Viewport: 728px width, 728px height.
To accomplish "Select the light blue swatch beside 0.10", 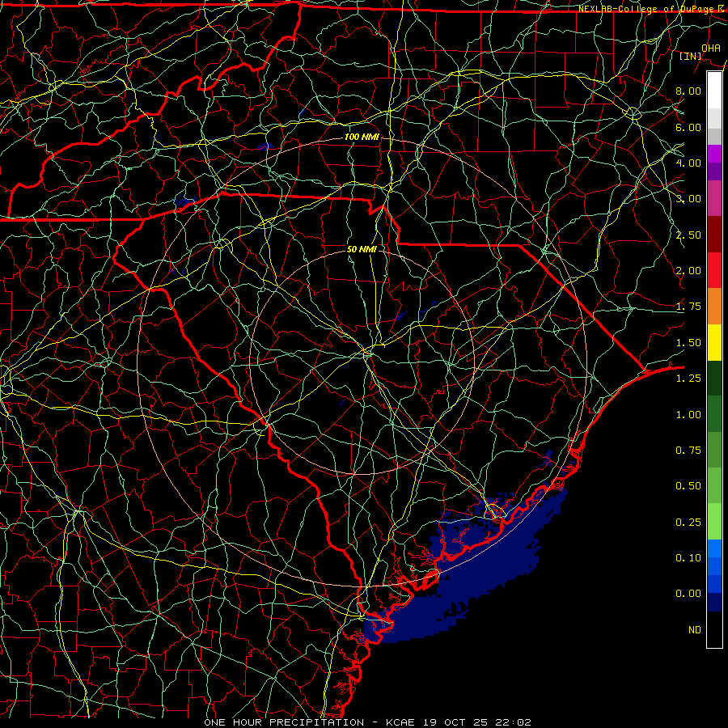I will [x=714, y=548].
